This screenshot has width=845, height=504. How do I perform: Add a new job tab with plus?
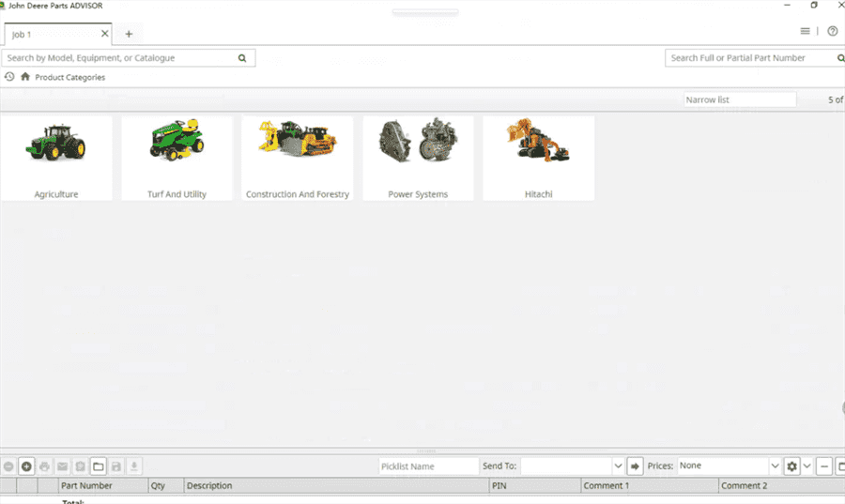tap(129, 34)
